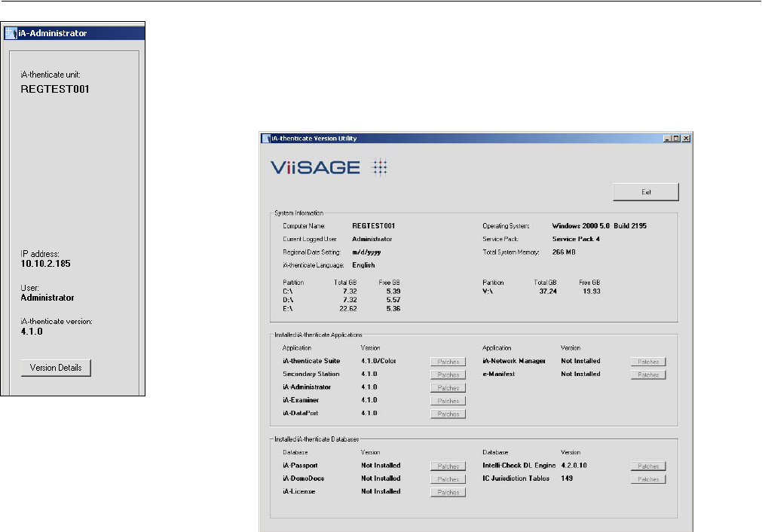This screenshot has width=762, height=532.
Task: Click the jurisdiction tables version 149
Action: (x=567, y=478)
